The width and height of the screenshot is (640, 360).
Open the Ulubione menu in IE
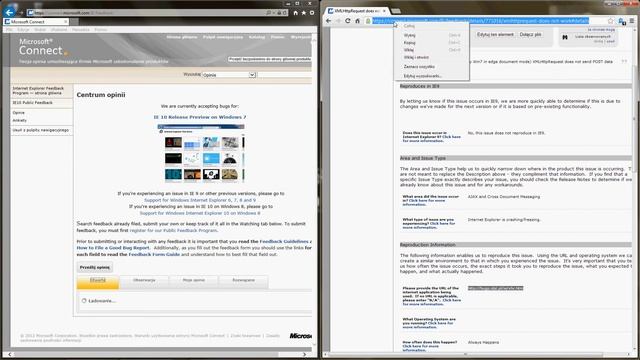pyautogui.click(x=59, y=30)
